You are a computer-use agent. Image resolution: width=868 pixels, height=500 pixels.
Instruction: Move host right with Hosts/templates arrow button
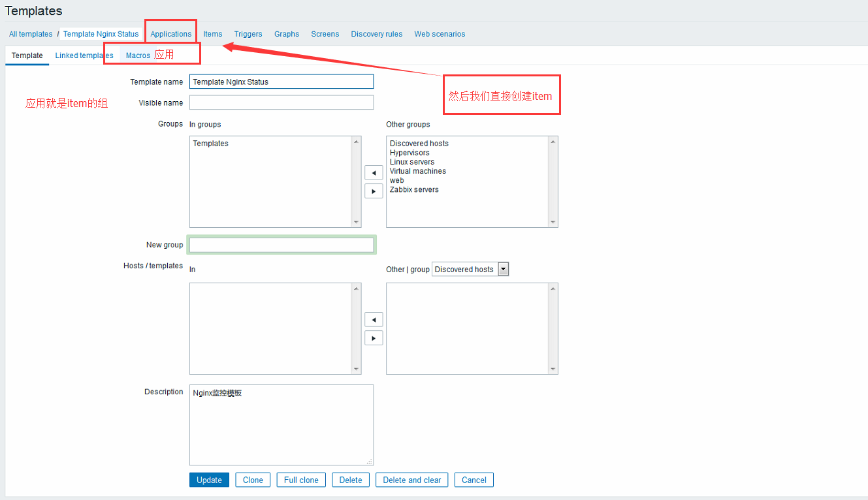[x=374, y=338]
